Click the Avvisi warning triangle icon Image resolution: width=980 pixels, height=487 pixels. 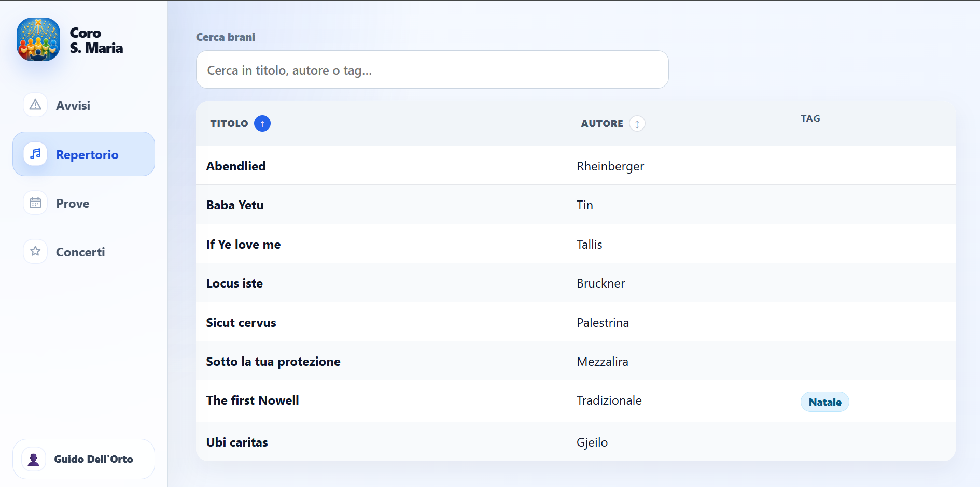[35, 105]
